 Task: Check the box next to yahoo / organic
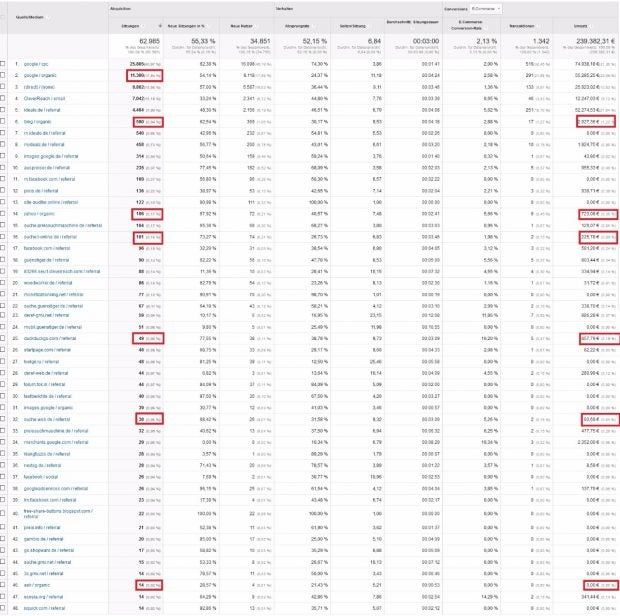pos(5,213)
